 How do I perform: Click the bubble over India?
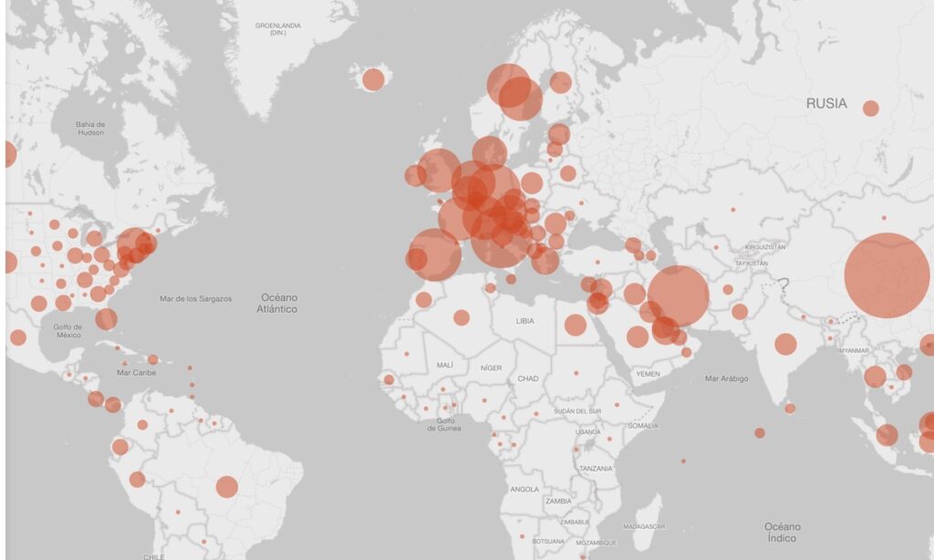(x=785, y=344)
